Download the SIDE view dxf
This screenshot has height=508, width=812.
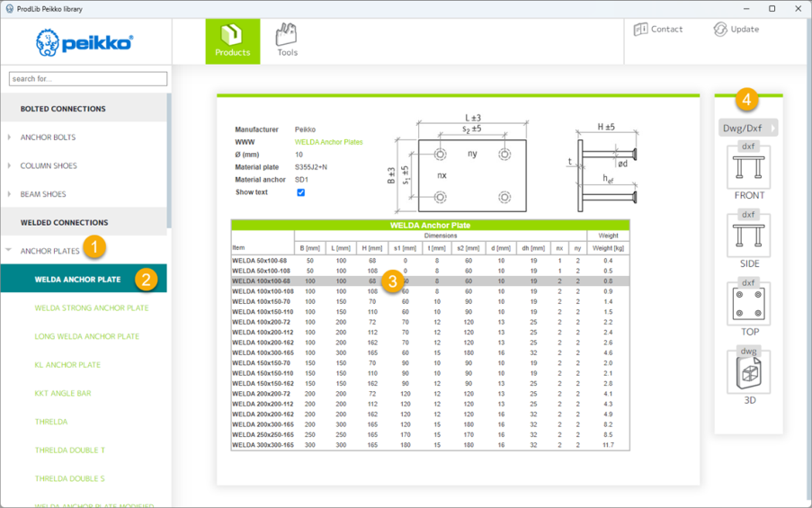pos(748,236)
